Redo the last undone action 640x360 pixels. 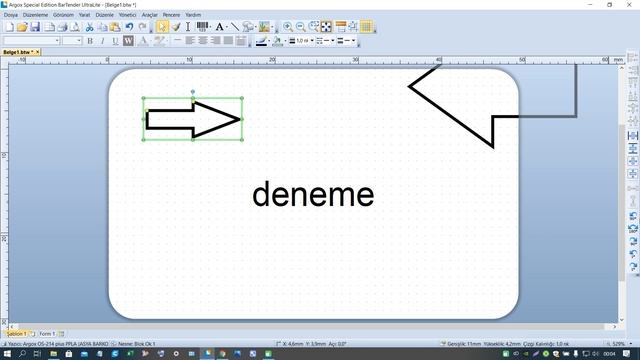(142, 27)
